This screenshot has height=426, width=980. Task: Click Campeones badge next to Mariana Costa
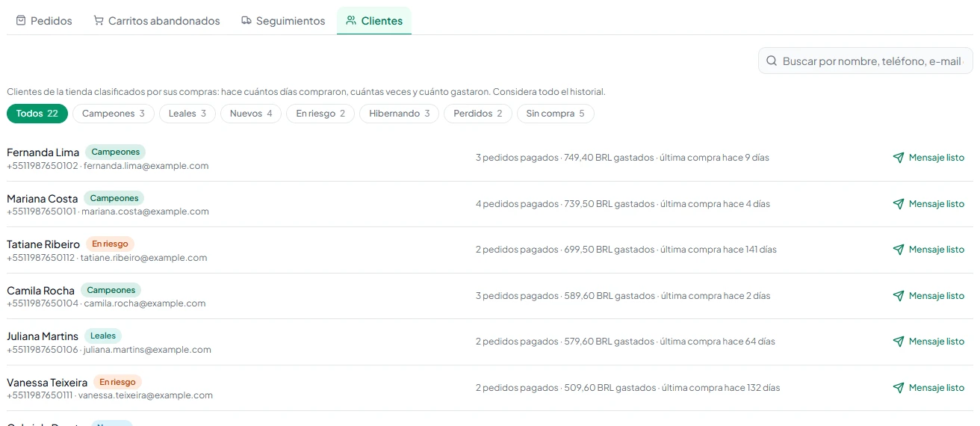[x=114, y=198]
